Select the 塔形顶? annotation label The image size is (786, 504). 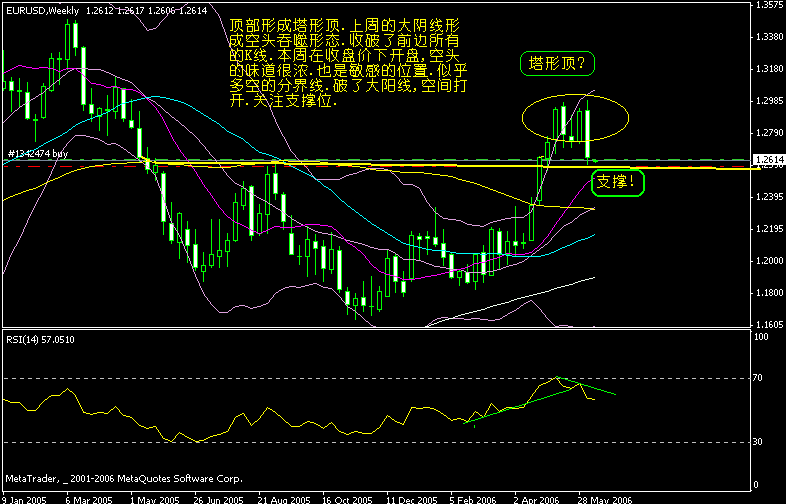[x=557, y=64]
